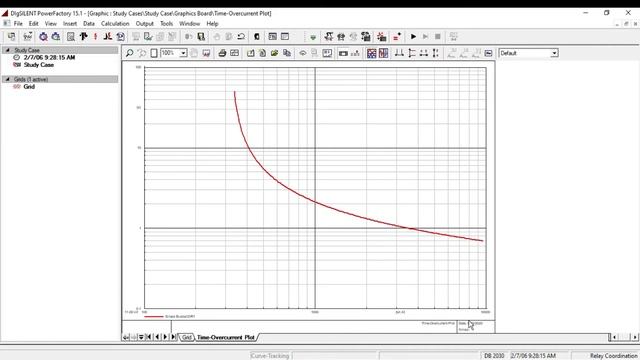Start simulation with the play button
The height and width of the screenshot is (360, 640).
(413, 37)
